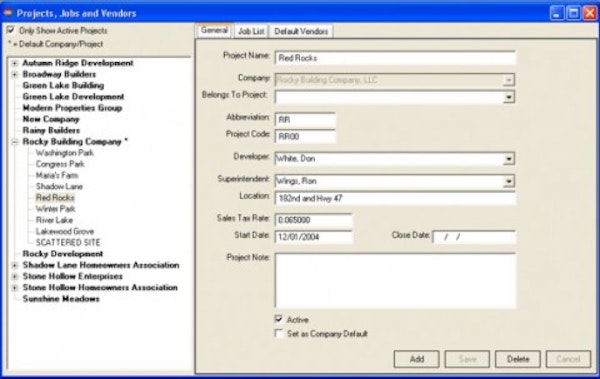The width and height of the screenshot is (600, 379).
Task: Open the Developer dropdown list
Action: (x=508, y=159)
